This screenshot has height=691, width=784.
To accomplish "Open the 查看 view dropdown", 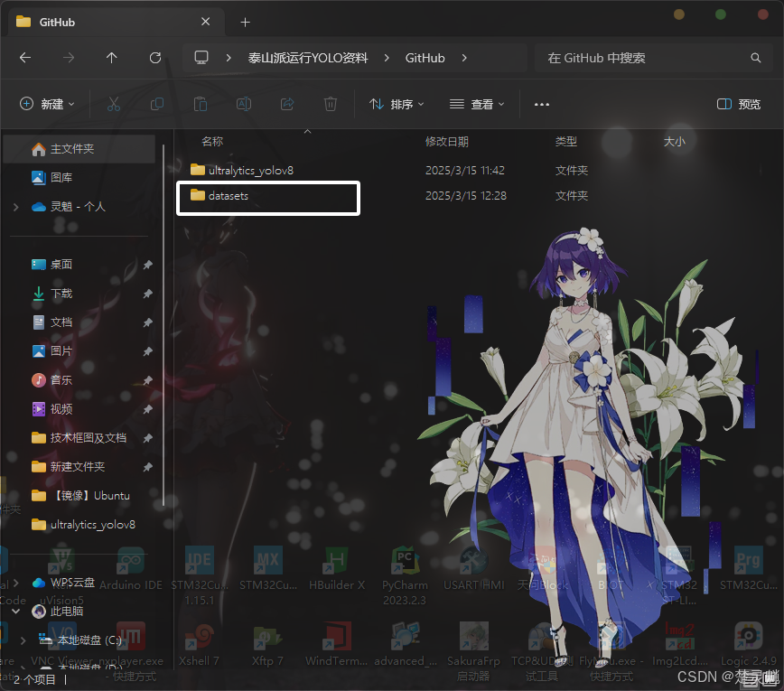I will [477, 104].
